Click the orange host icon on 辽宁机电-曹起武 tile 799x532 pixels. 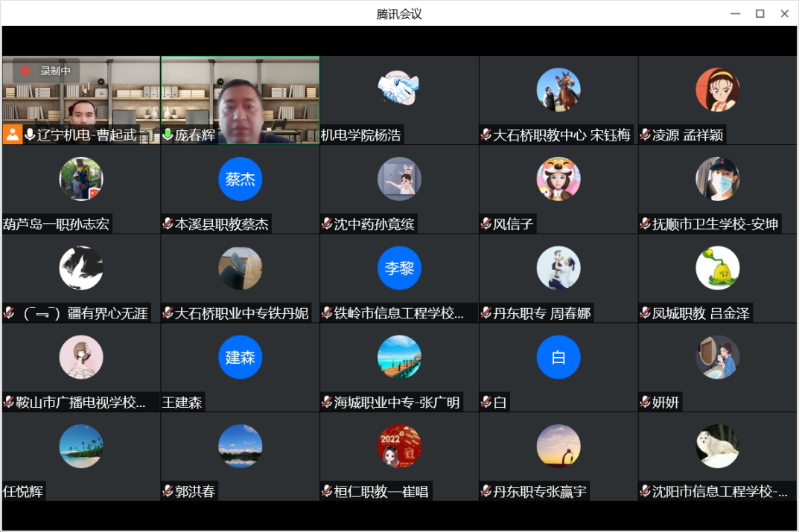(12, 135)
